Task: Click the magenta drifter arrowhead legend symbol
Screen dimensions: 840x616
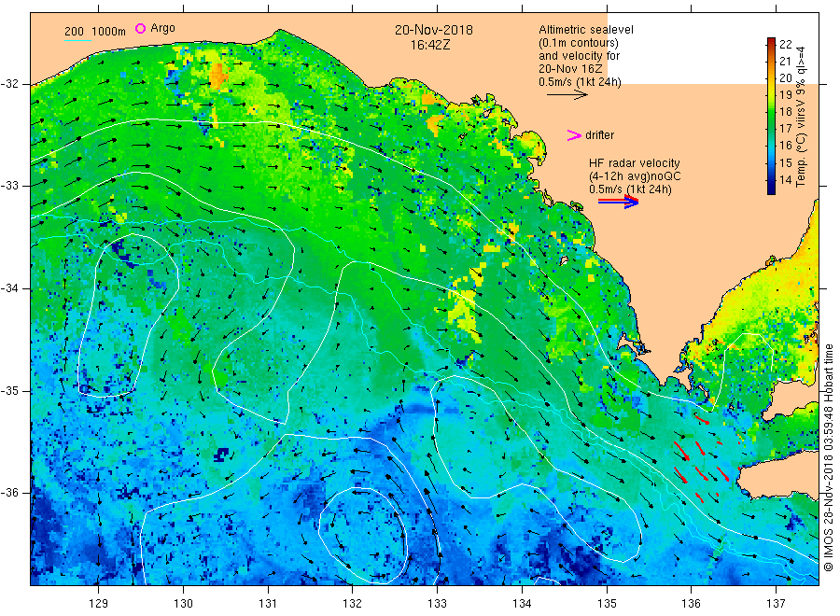Action: point(574,135)
